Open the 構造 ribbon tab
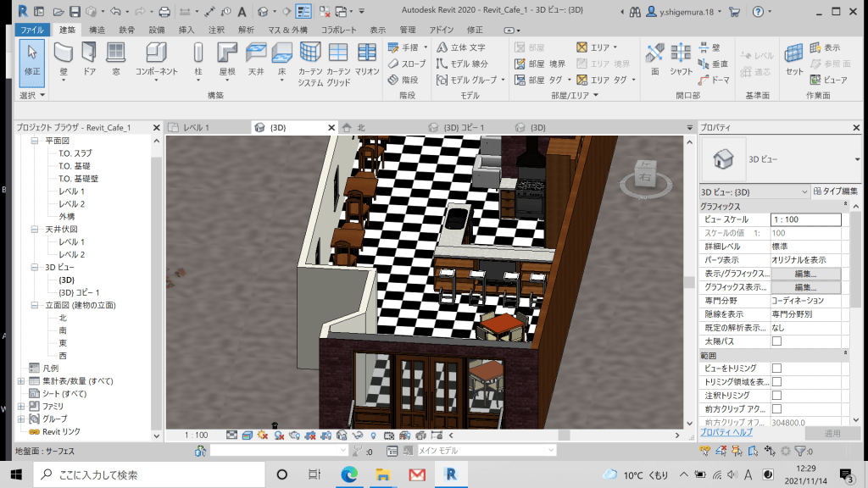This screenshot has width=868, height=488. (97, 30)
